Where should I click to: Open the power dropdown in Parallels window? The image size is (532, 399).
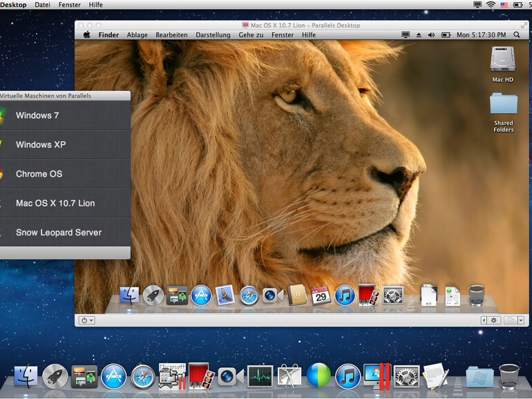click(87, 320)
